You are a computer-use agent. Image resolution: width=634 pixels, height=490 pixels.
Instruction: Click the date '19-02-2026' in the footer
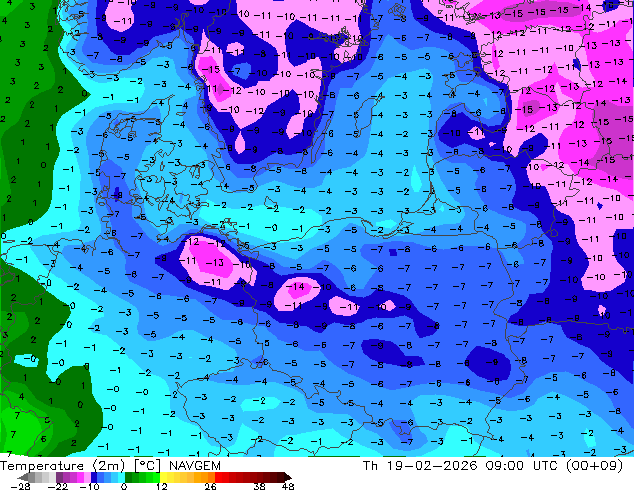tap(432, 466)
